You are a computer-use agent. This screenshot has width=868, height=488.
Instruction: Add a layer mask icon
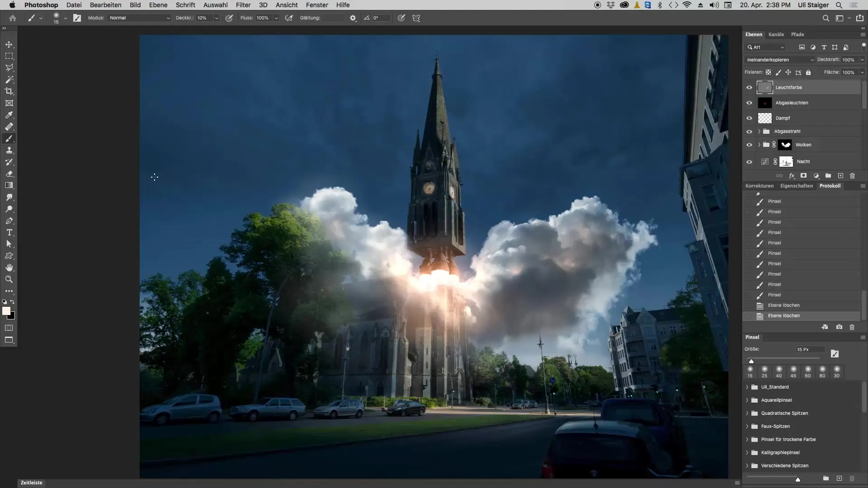point(803,176)
